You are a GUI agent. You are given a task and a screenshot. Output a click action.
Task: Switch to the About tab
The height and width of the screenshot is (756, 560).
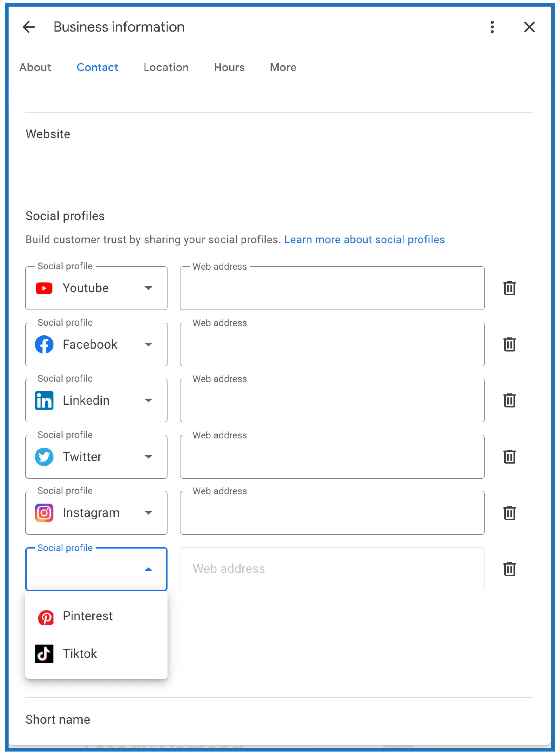pos(35,68)
